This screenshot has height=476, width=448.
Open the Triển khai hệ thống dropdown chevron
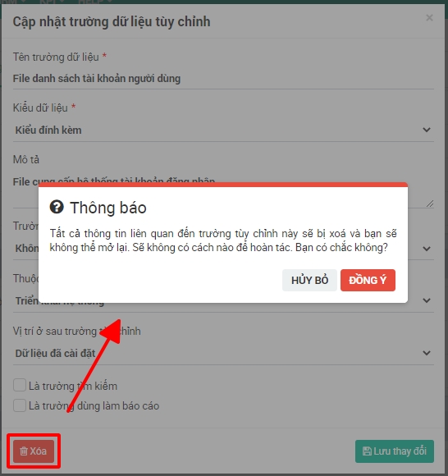coord(427,300)
